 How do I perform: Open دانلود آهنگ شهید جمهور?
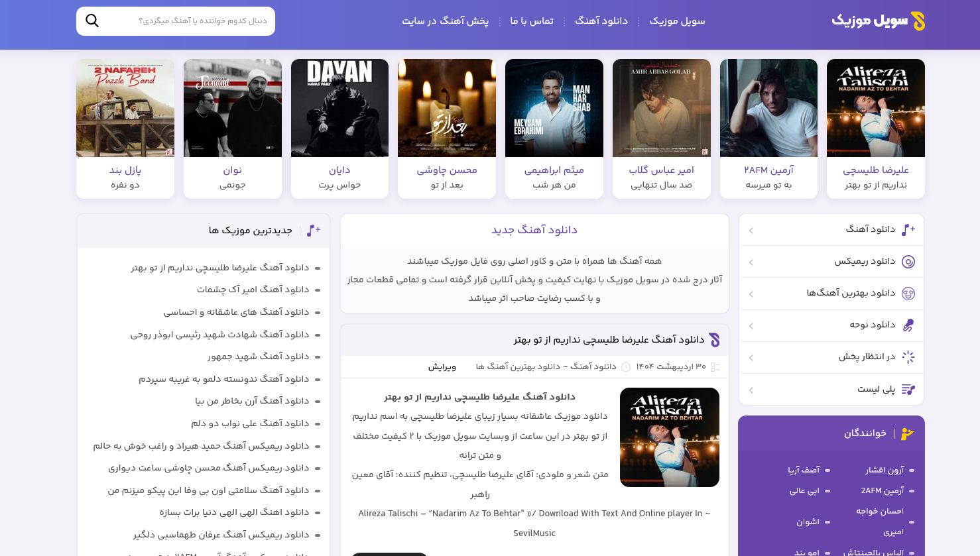258,357
